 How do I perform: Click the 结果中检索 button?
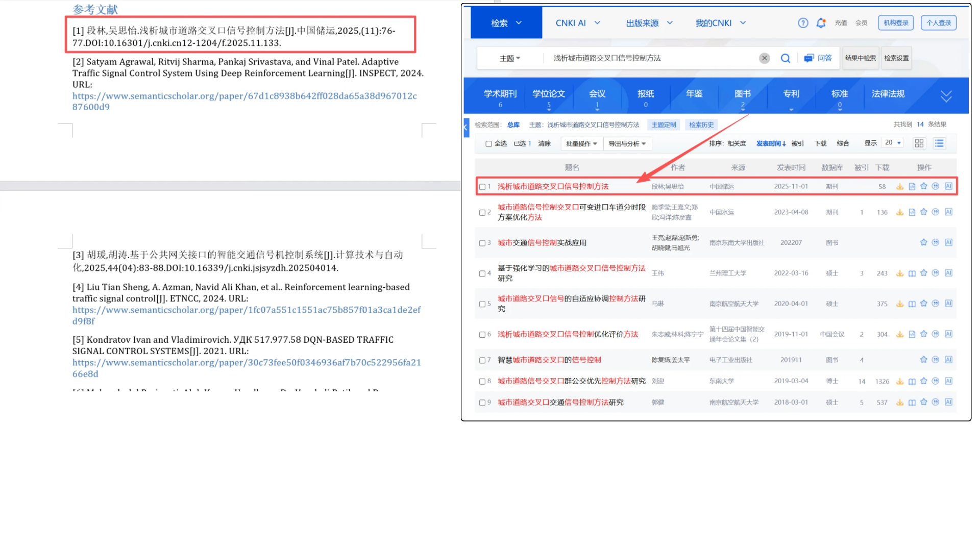pyautogui.click(x=860, y=58)
